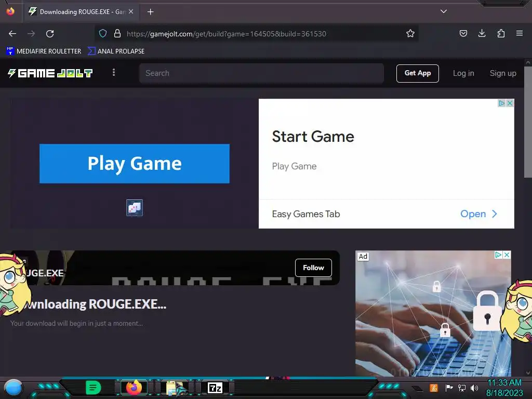
Task: Click the URL address bar
Action: (x=256, y=34)
